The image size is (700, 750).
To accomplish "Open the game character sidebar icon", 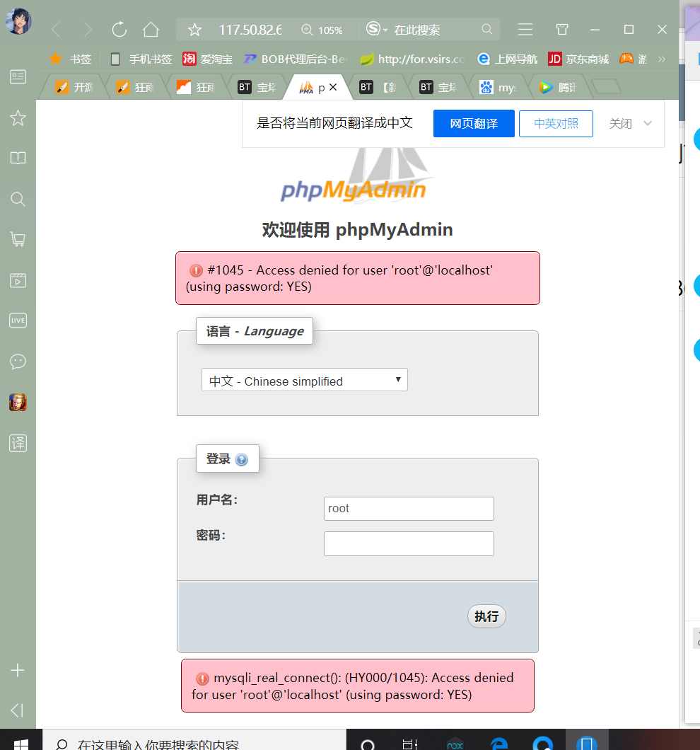I will pos(18,403).
